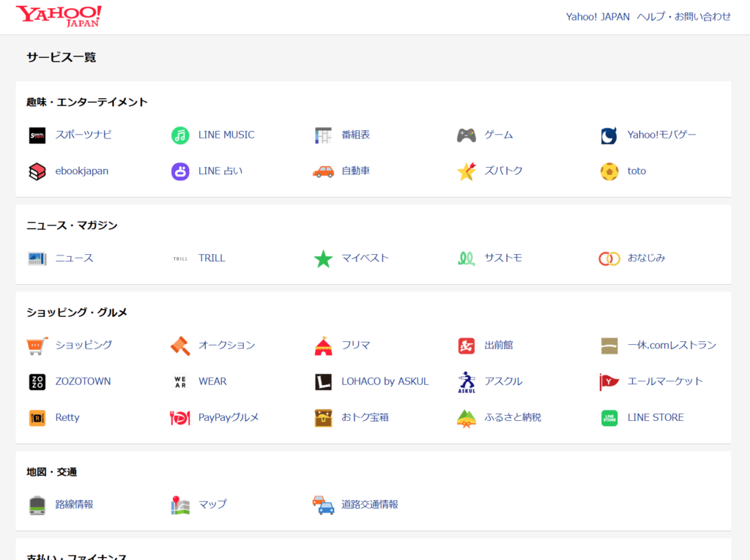Click the ZOZOTOWN black icon

coord(37,381)
